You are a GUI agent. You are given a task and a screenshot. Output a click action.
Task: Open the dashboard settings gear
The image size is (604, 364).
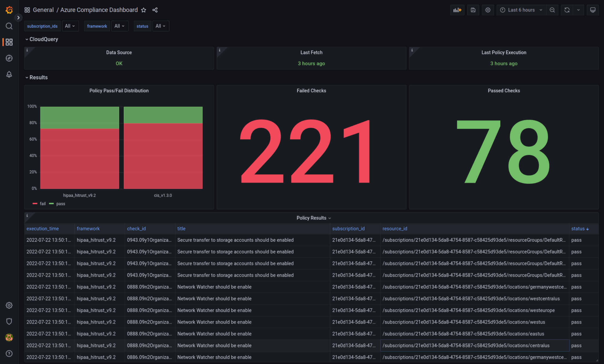click(x=488, y=10)
